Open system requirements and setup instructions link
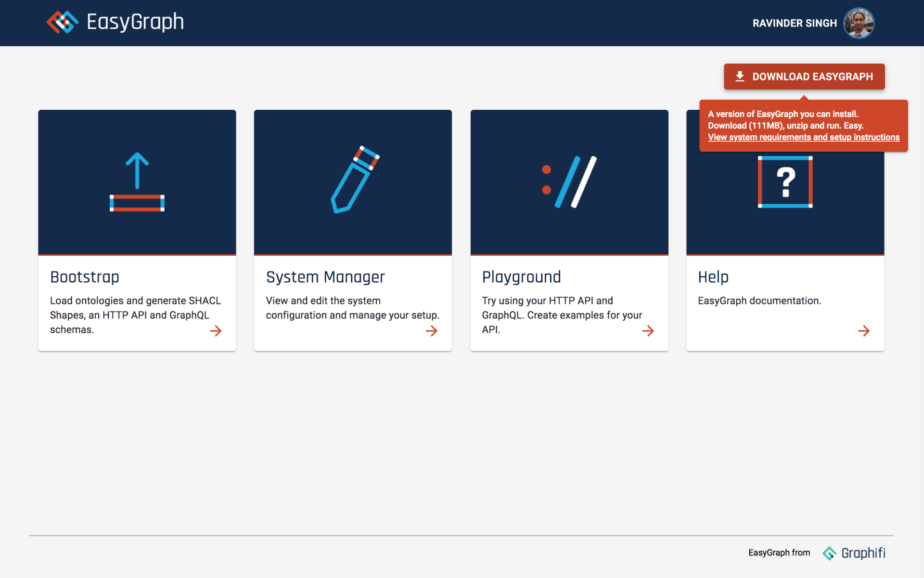 (x=803, y=137)
